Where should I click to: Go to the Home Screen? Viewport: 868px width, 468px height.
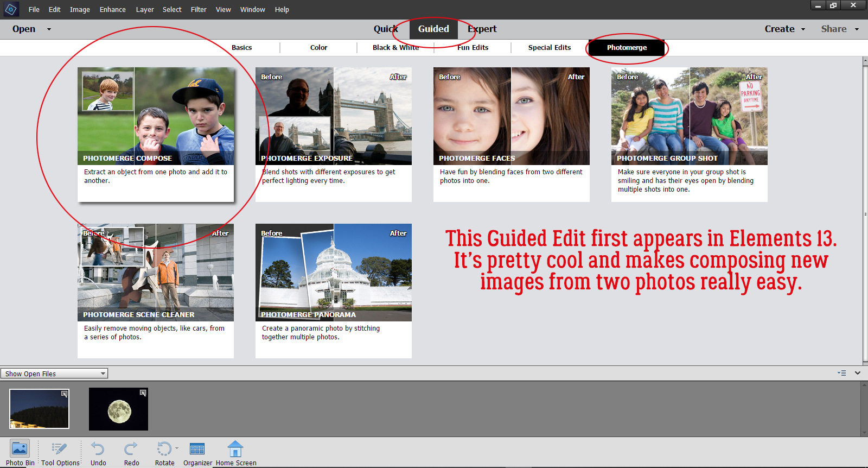236,453
